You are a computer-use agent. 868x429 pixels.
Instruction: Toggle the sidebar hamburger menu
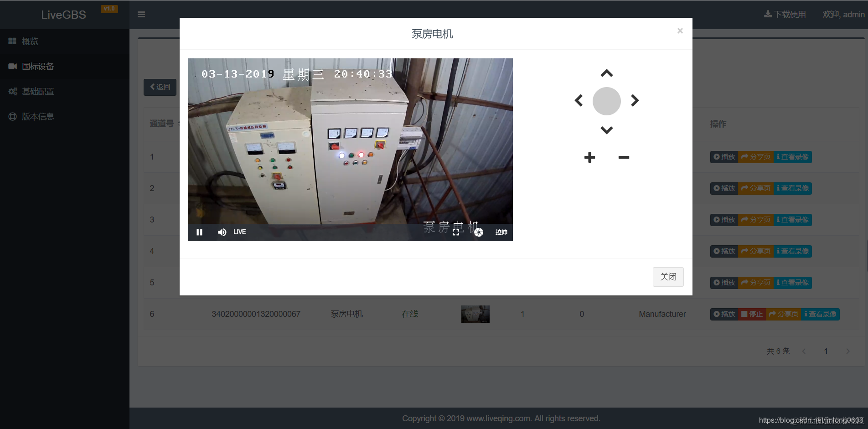pyautogui.click(x=141, y=15)
